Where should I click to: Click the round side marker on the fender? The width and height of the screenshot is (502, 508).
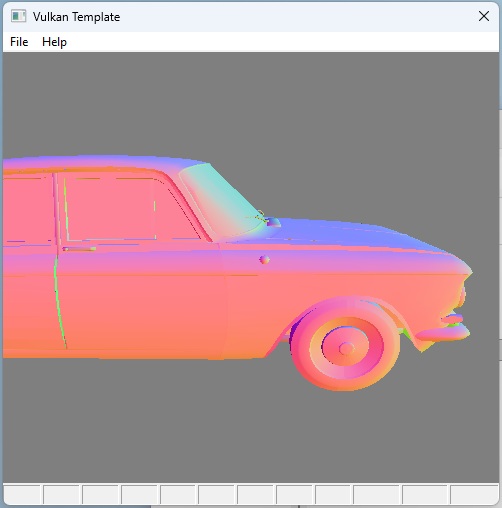tap(264, 259)
